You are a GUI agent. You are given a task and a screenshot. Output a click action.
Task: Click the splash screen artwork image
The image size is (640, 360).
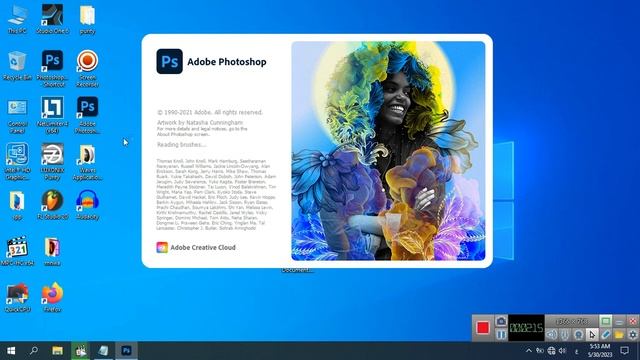point(388,151)
